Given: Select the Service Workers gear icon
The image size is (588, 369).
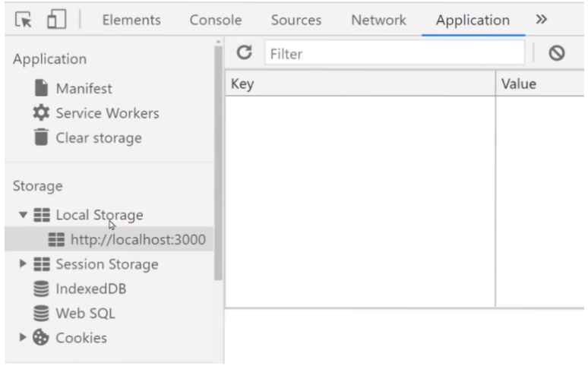Looking at the screenshot, I should (x=41, y=113).
